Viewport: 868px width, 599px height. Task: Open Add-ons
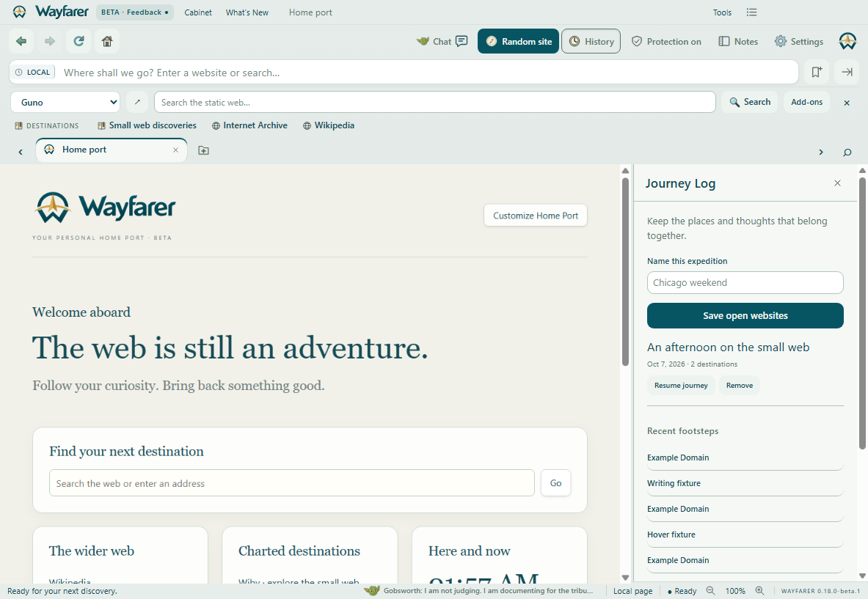click(x=806, y=102)
